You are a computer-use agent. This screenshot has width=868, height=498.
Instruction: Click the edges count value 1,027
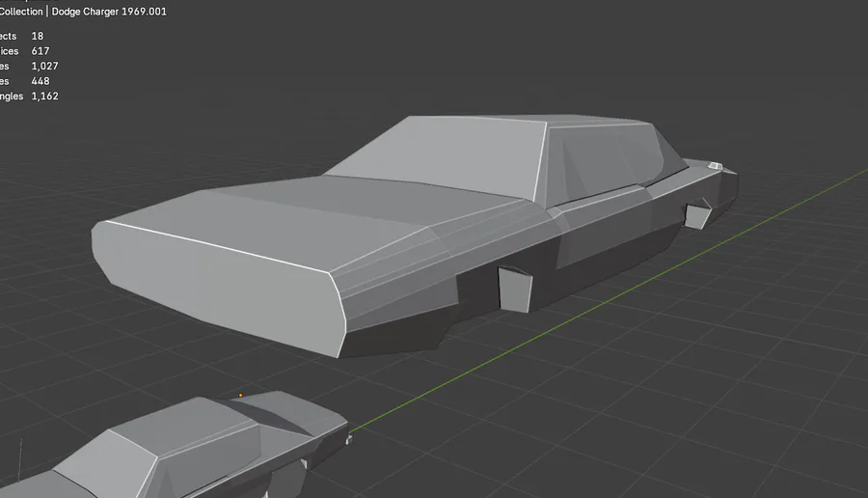[44, 66]
